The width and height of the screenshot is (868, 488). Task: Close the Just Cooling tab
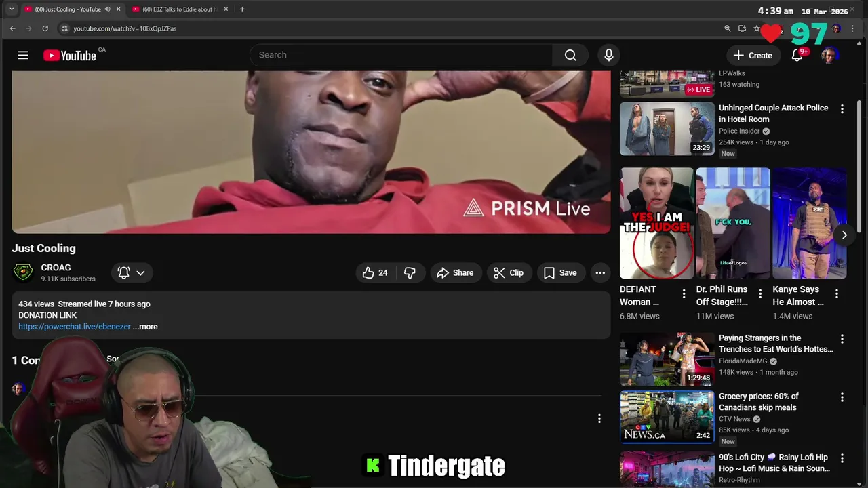pos(119,9)
